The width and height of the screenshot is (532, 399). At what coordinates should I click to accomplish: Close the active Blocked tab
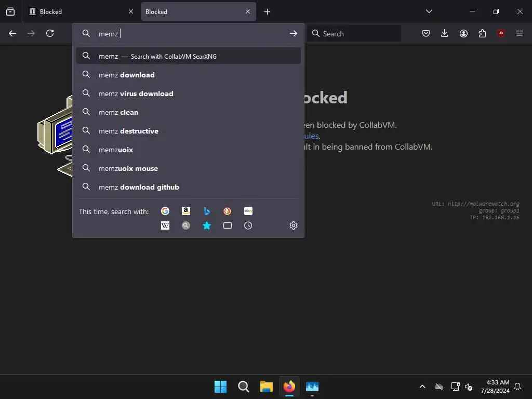248,11
